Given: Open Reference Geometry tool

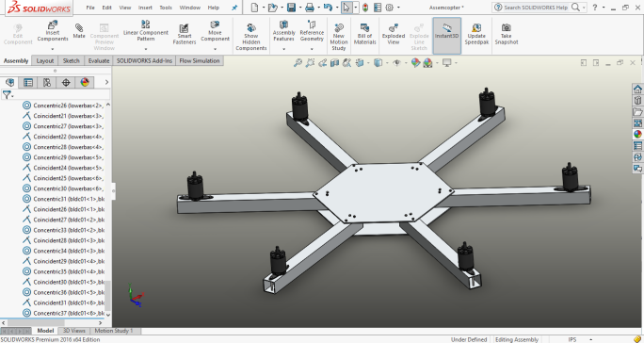Looking at the screenshot, I should [312, 30].
